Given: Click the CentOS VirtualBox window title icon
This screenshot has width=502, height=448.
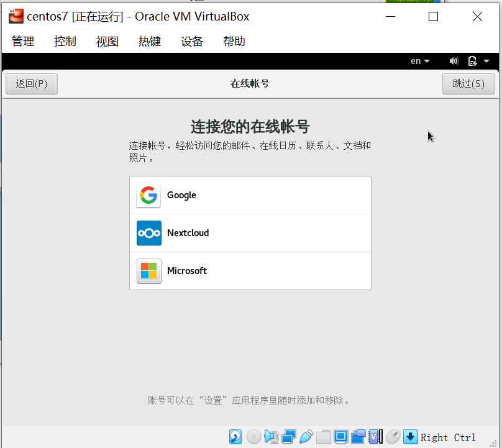Looking at the screenshot, I should (x=16, y=16).
